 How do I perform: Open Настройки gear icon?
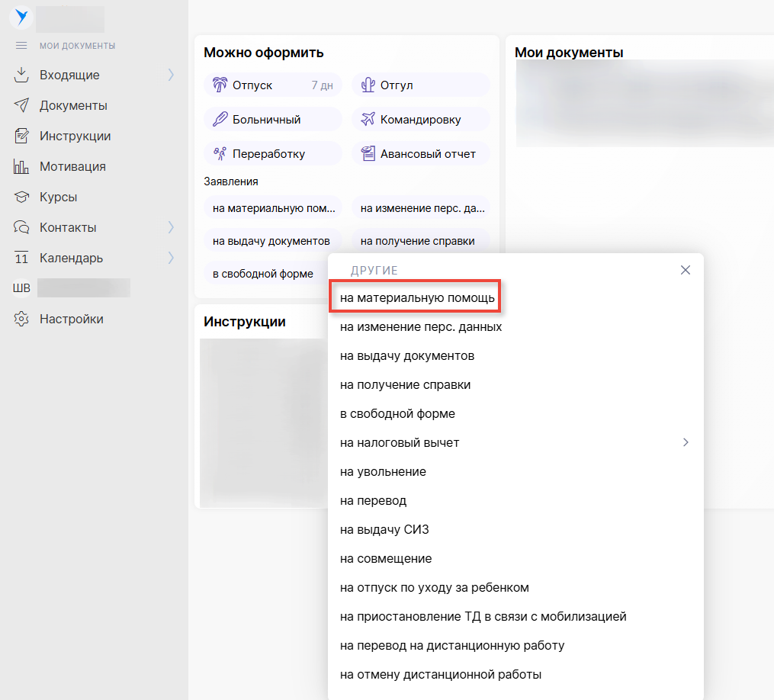(21, 319)
